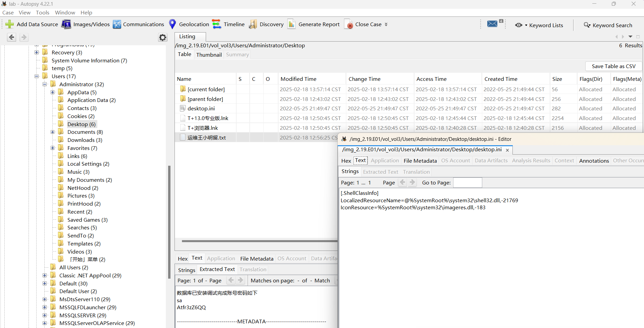This screenshot has height=328, width=644.
Task: Select the Desktop (6) tree folder
Action: [x=82, y=124]
